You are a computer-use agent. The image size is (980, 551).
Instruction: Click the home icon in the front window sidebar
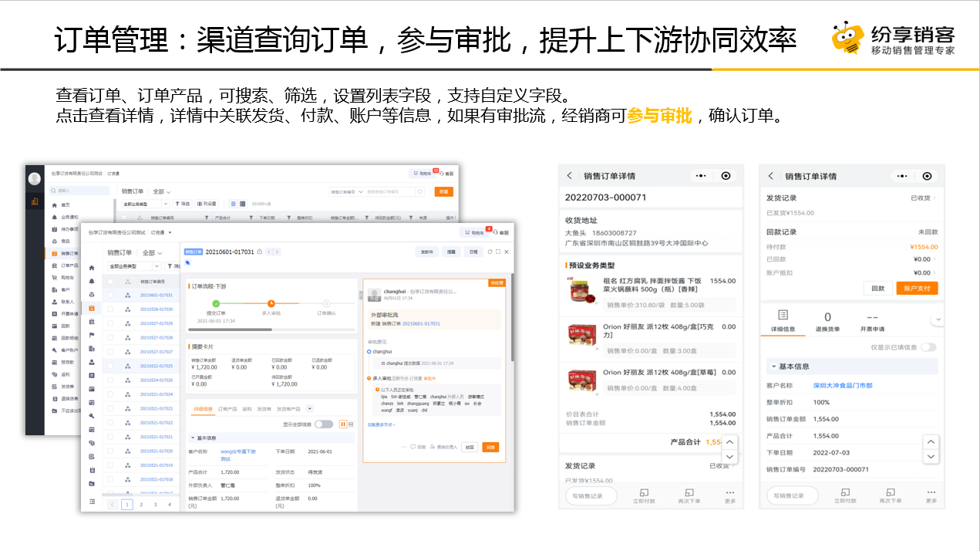[x=92, y=267]
